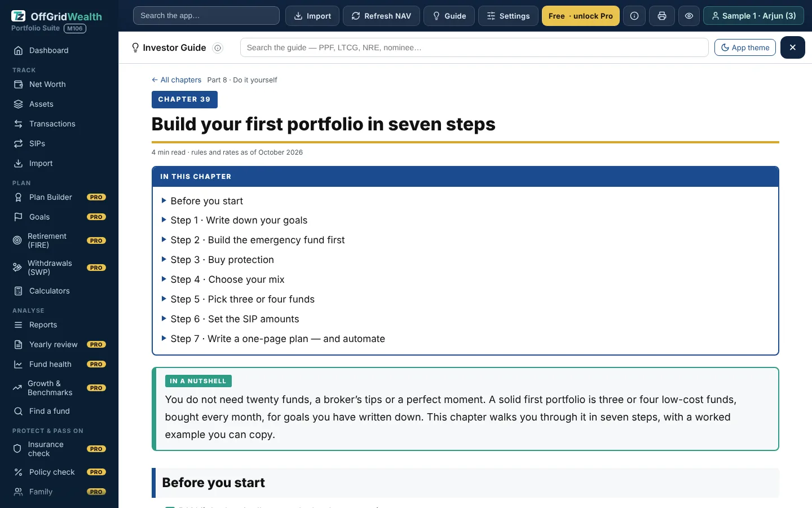Open Withdrawals (SWP) in sidebar
This screenshot has width=812, height=508.
(x=59, y=268)
